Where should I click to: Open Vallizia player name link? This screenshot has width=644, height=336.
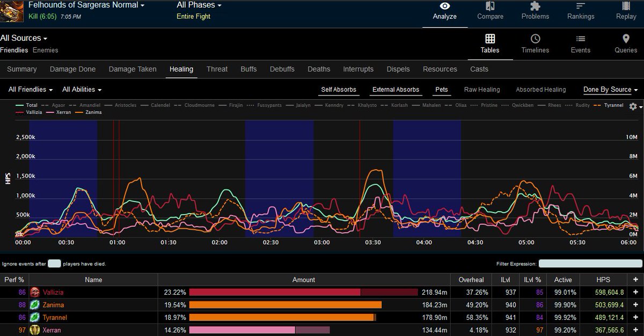(x=54, y=293)
